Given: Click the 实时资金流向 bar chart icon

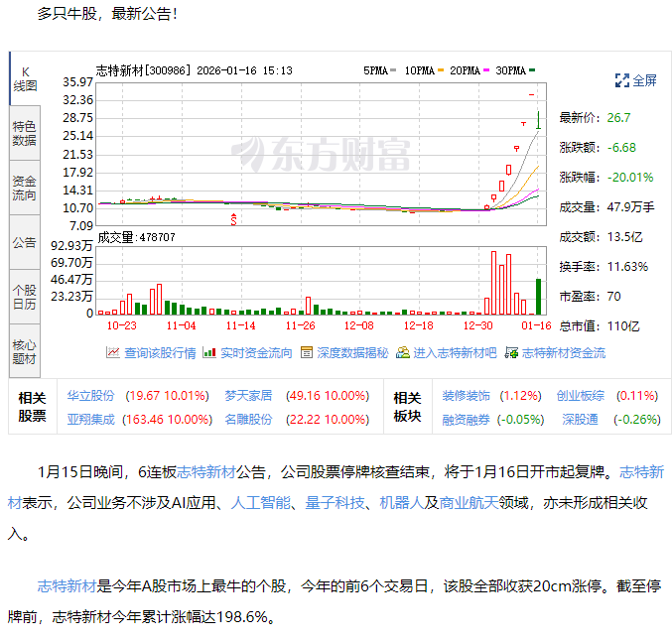Looking at the screenshot, I should [x=209, y=352].
